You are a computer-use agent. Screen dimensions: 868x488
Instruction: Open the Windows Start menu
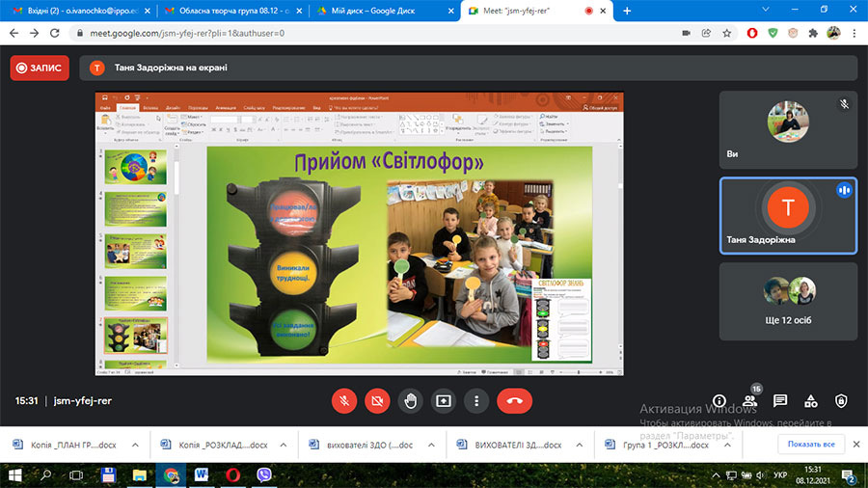coord(14,474)
